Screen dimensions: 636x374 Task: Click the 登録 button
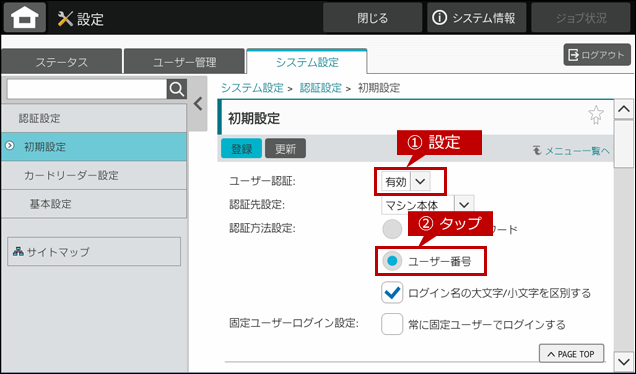click(x=242, y=148)
